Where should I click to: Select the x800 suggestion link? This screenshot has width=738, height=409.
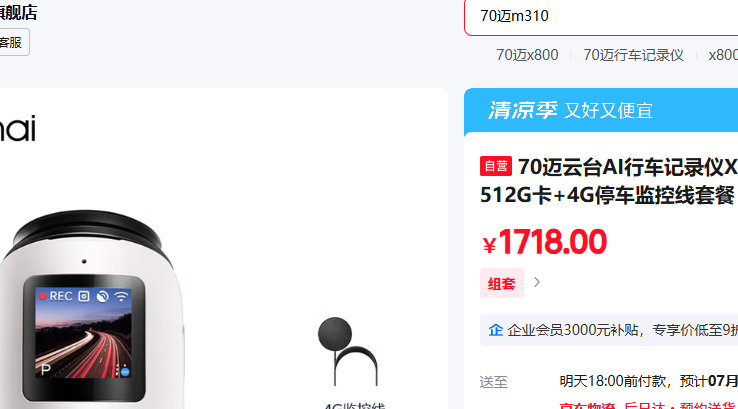click(x=723, y=55)
